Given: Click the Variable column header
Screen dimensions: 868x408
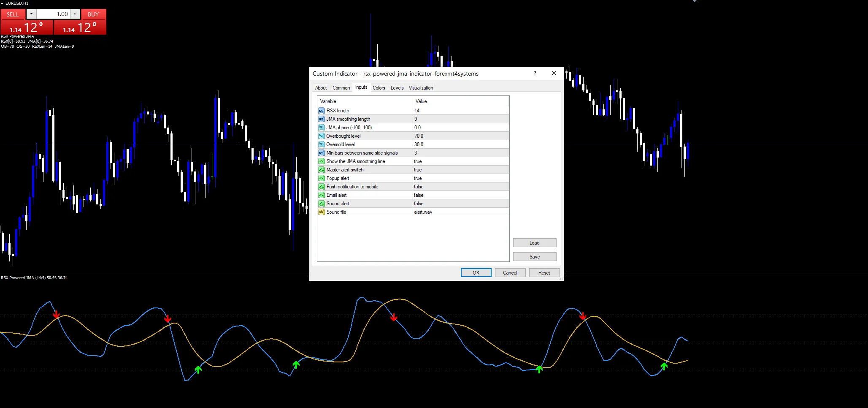Looking at the screenshot, I should (x=365, y=101).
